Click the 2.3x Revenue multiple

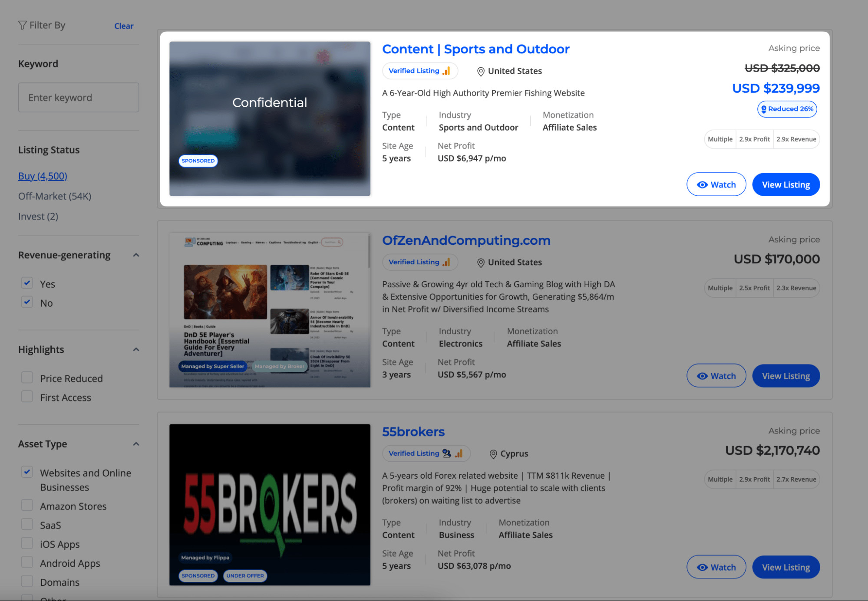796,288
